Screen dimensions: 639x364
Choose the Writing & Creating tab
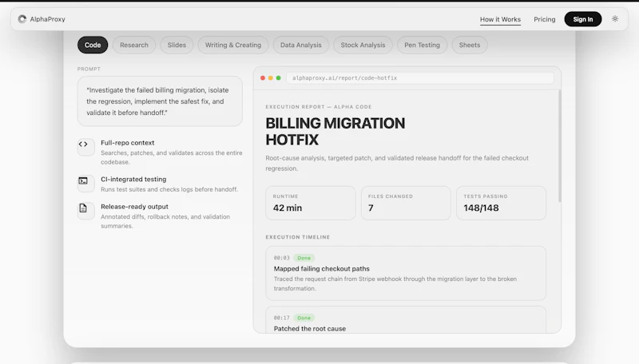[x=233, y=45]
